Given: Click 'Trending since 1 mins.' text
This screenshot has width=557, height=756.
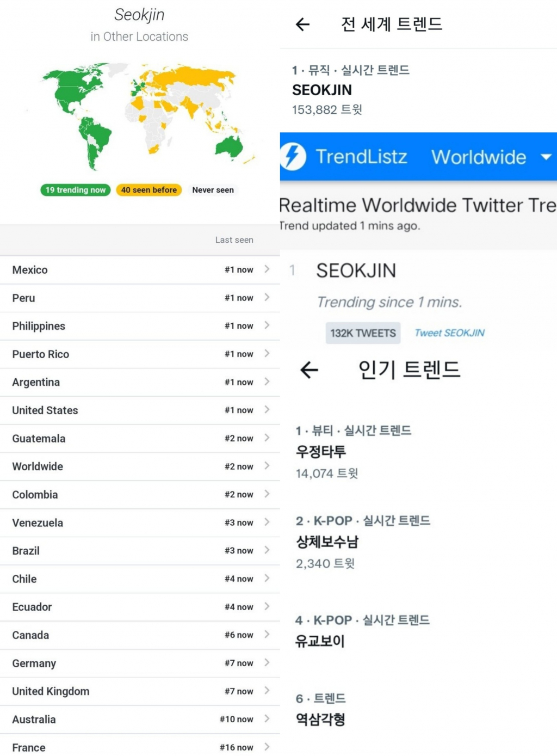Looking at the screenshot, I should tap(389, 303).
